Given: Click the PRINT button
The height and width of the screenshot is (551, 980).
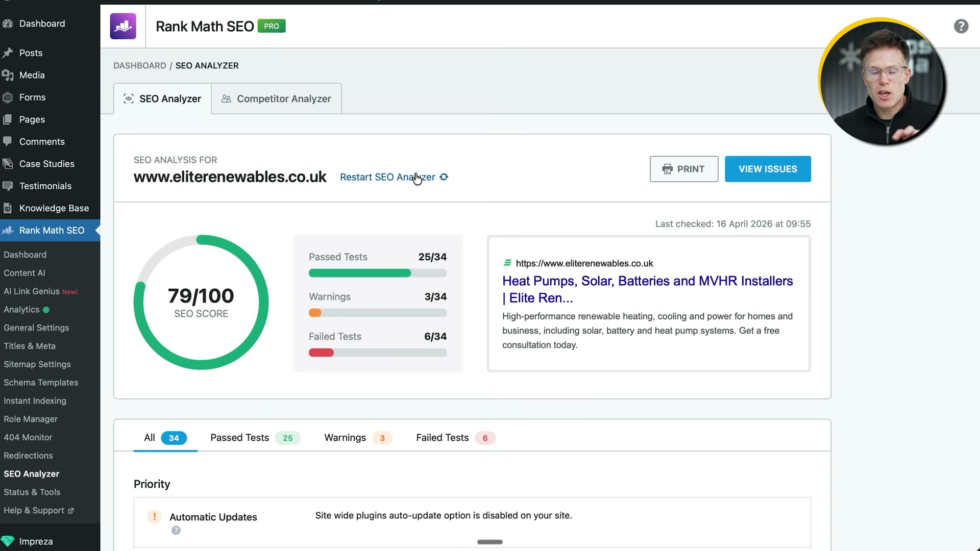Looking at the screenshot, I should (x=684, y=169).
